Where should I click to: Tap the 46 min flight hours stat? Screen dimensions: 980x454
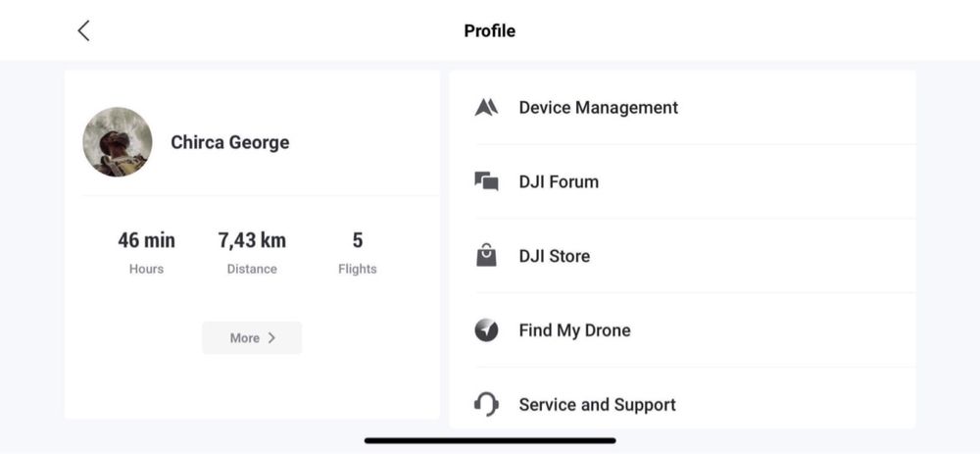pyautogui.click(x=146, y=241)
